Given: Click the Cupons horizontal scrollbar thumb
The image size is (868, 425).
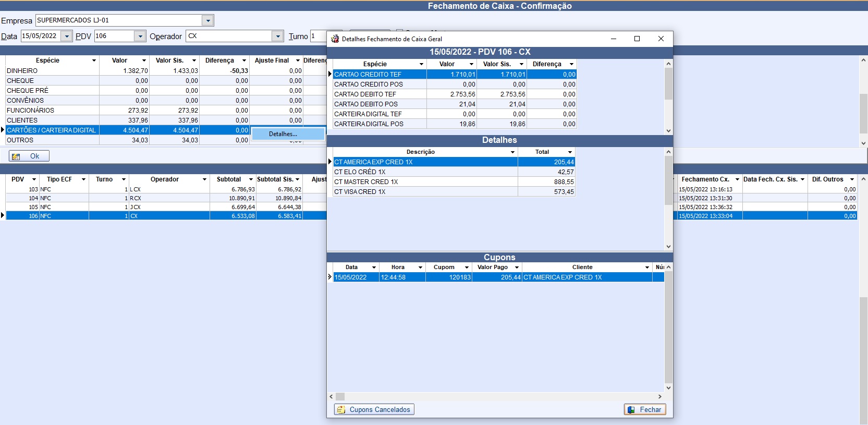Looking at the screenshot, I should coord(340,397).
